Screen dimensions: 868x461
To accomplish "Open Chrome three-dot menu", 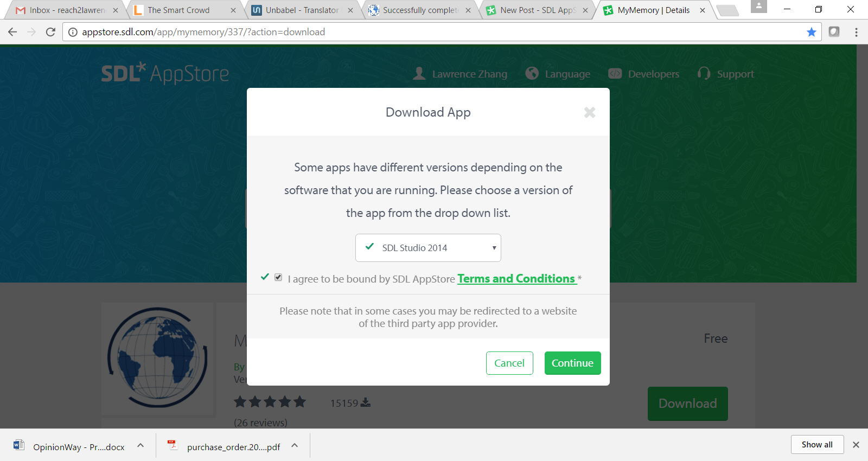I will coord(856,32).
